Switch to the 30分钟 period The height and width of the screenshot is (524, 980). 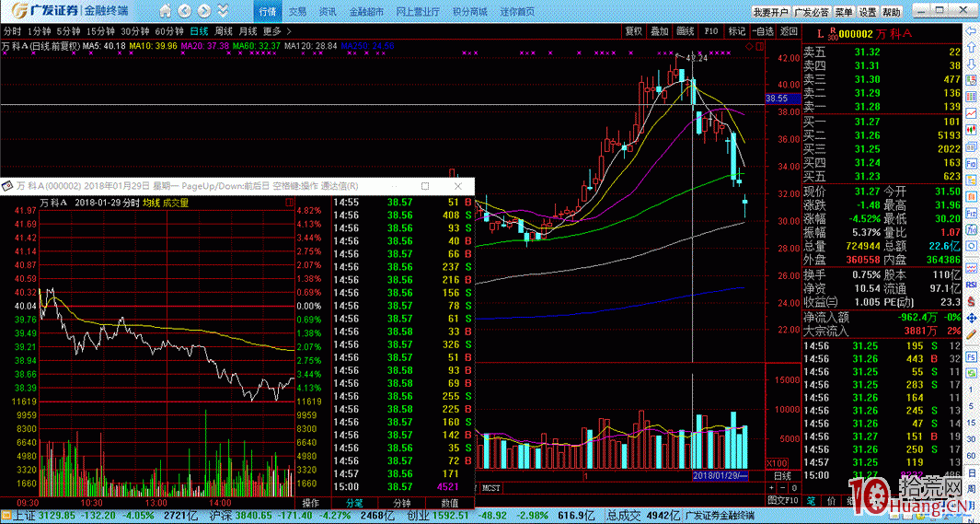tap(135, 31)
